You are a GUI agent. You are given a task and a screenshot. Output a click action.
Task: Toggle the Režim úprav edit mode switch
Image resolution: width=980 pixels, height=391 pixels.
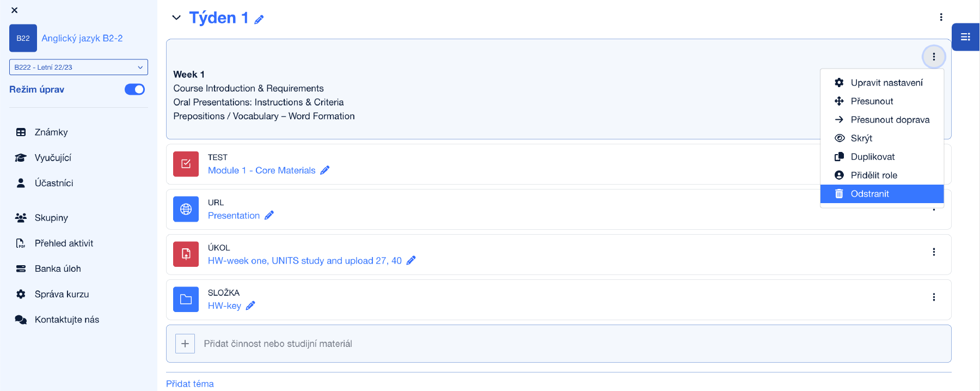point(134,89)
